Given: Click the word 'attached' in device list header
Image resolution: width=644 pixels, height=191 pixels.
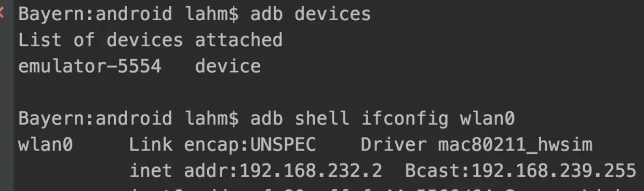Looking at the screenshot, I should (x=239, y=40).
